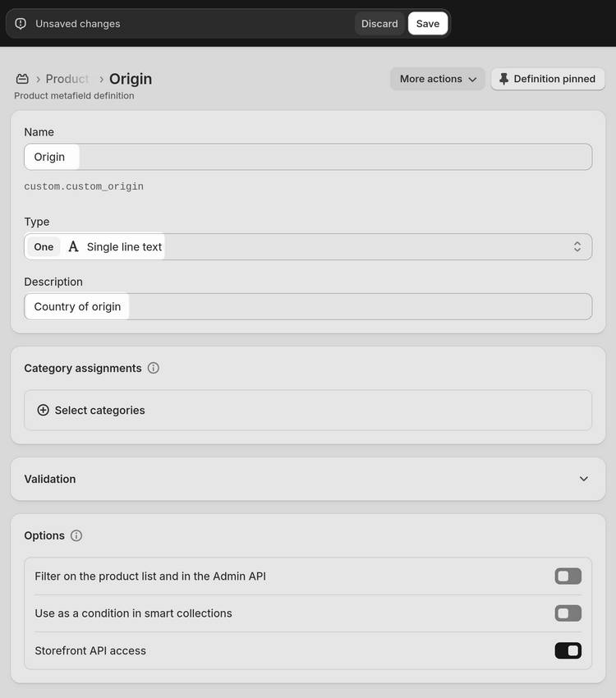
Task: Click the pin icon on Definition pinned
Action: [503, 78]
